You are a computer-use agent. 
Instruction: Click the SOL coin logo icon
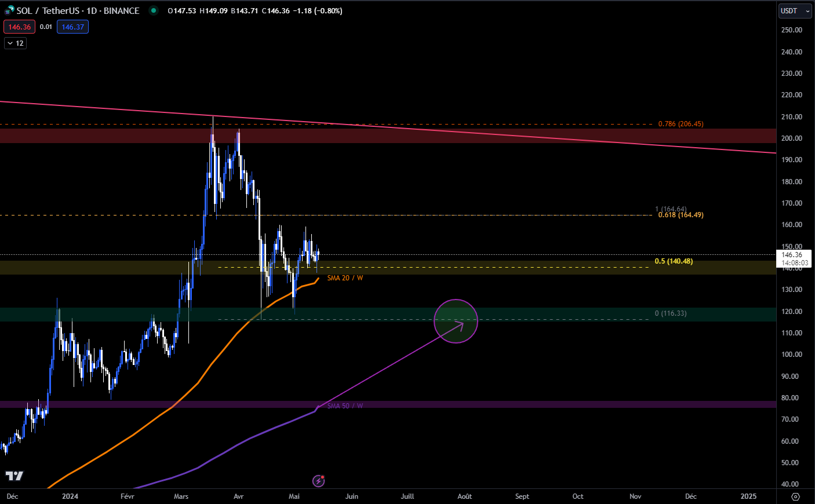9,10
